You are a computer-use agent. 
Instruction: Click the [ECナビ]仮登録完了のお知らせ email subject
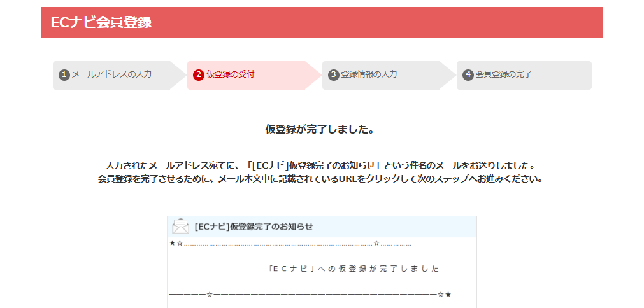(x=254, y=227)
